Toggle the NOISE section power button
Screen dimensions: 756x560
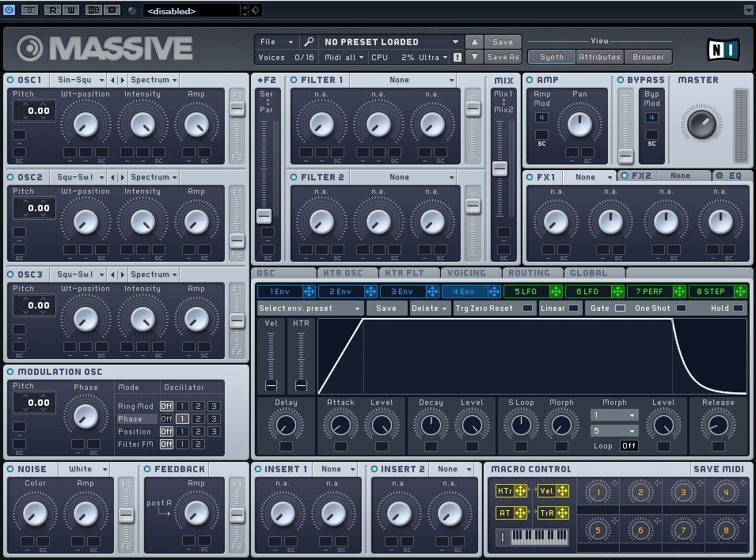coord(10,469)
